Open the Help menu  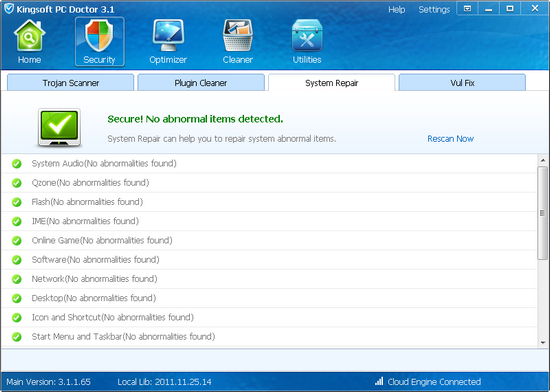pos(397,9)
